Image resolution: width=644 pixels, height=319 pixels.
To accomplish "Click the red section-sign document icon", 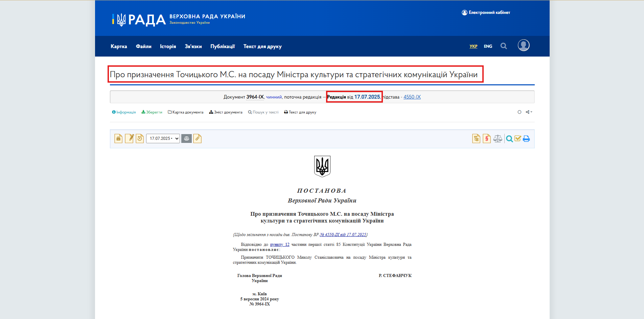I will [487, 139].
